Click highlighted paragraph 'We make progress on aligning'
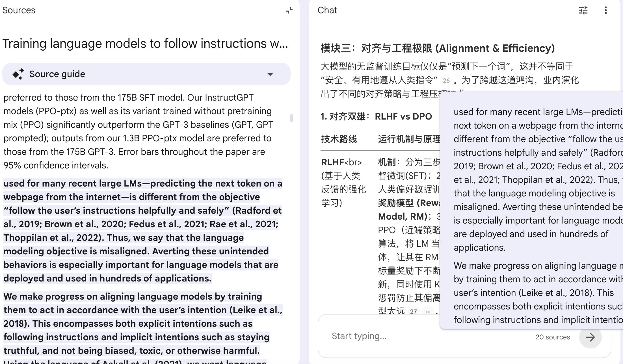The height and width of the screenshot is (364, 623). [143, 323]
